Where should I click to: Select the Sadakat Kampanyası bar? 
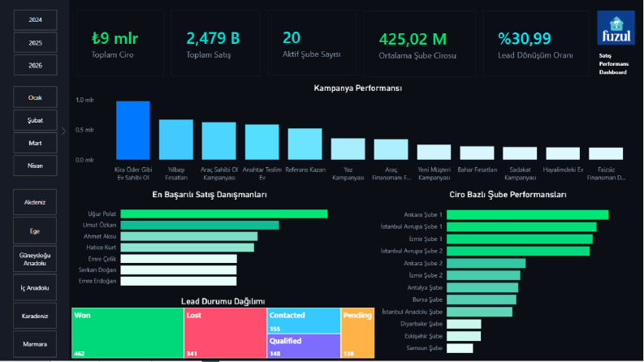pos(520,153)
